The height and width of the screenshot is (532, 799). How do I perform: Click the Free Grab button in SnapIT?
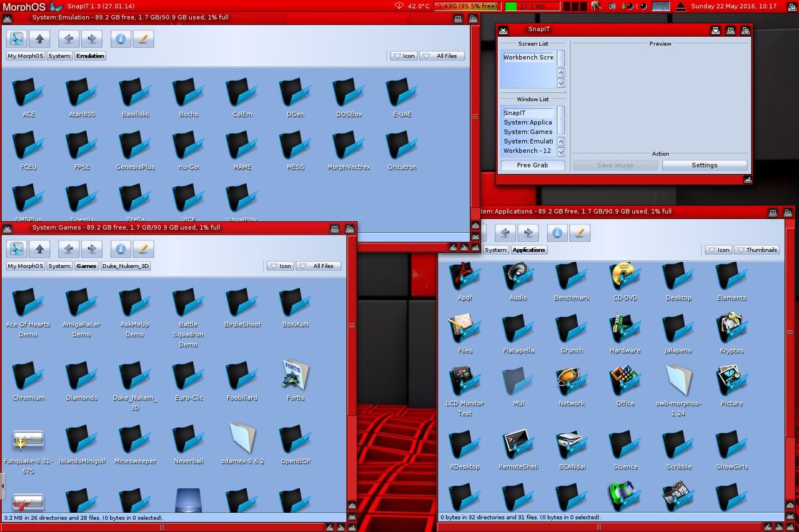532,165
